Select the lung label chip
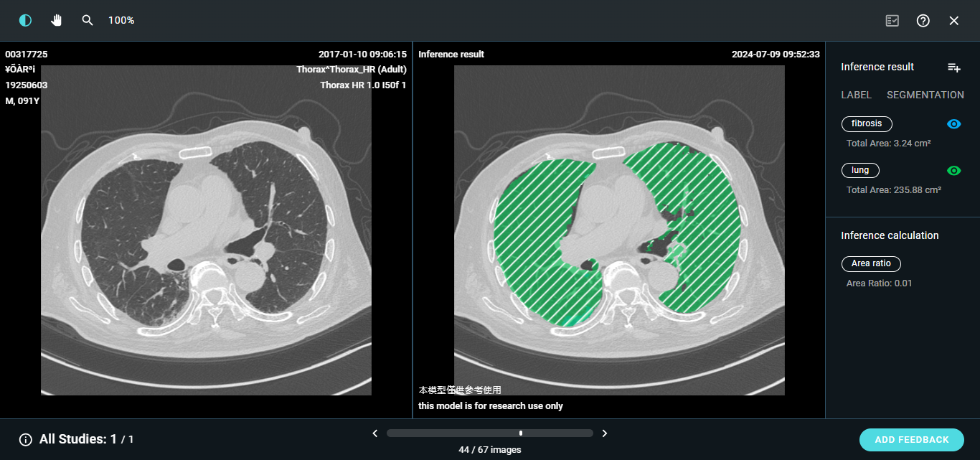Screen dimensions: 980x460 point(860,171)
